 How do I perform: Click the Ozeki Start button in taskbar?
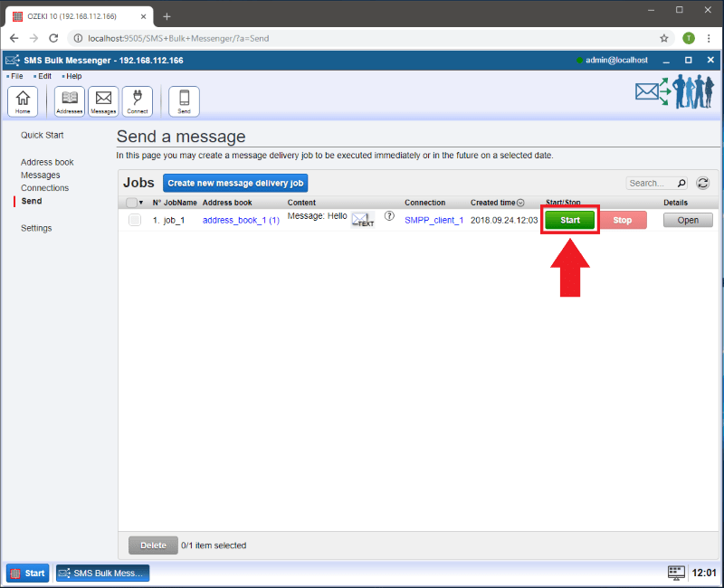click(28, 573)
